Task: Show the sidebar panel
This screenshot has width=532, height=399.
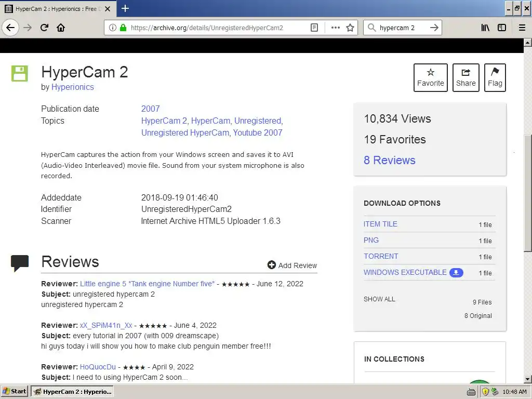Action: [502, 28]
